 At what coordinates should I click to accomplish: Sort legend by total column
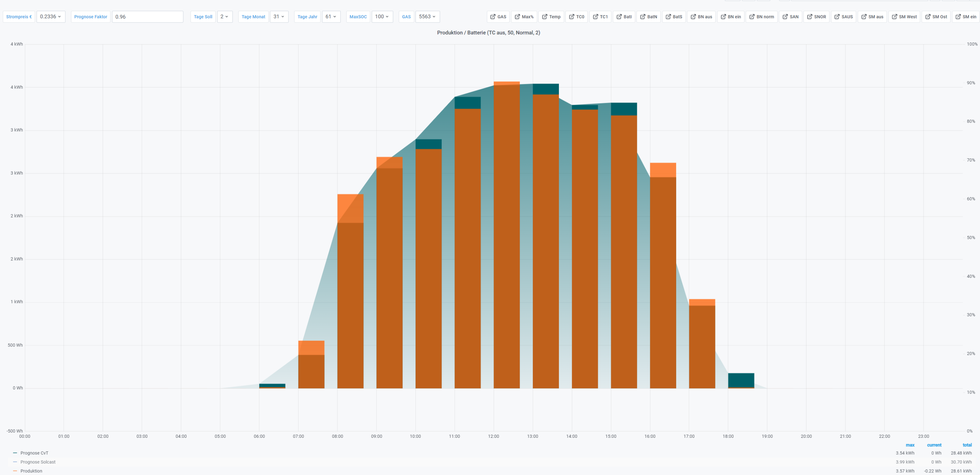tap(967, 445)
